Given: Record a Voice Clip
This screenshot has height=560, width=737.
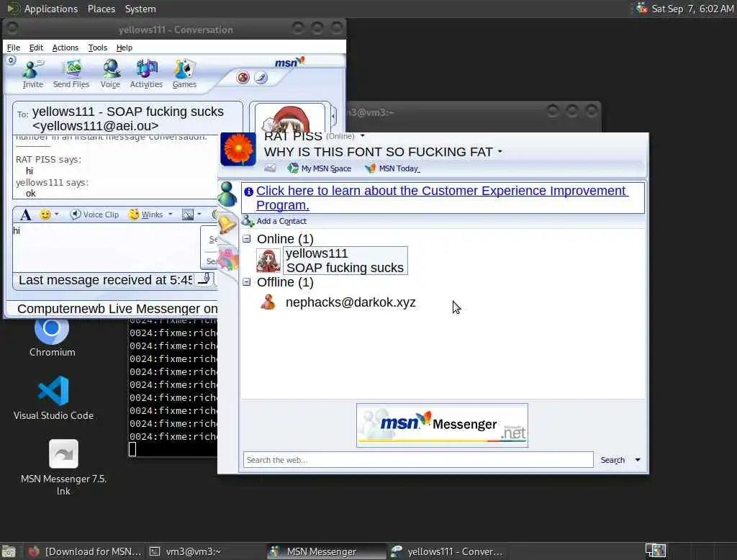Looking at the screenshot, I should (94, 214).
